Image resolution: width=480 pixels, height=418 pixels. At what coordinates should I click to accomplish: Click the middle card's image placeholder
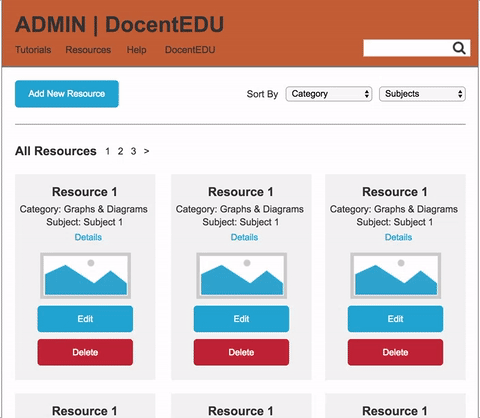[242, 275]
